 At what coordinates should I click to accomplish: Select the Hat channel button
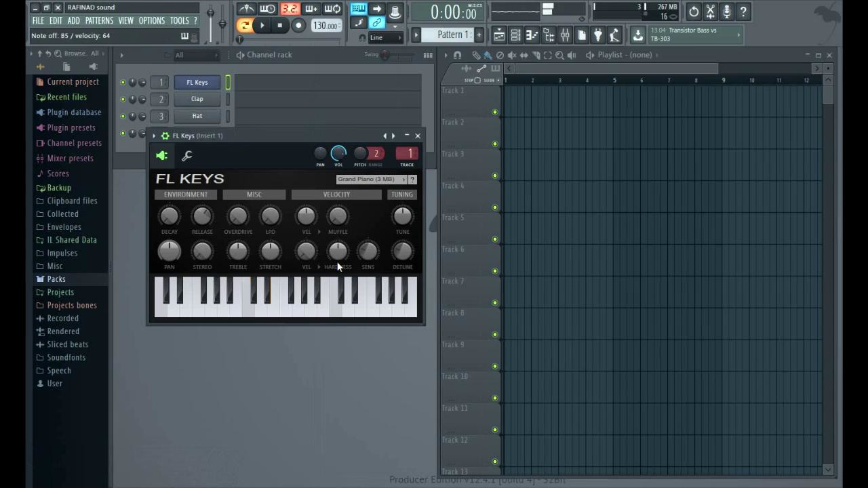(x=197, y=116)
